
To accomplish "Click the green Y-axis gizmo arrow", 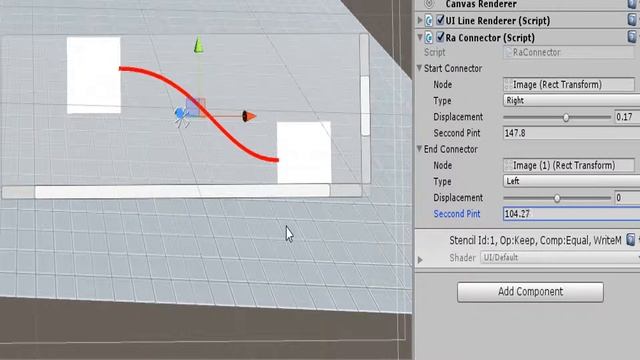I will point(198,44).
